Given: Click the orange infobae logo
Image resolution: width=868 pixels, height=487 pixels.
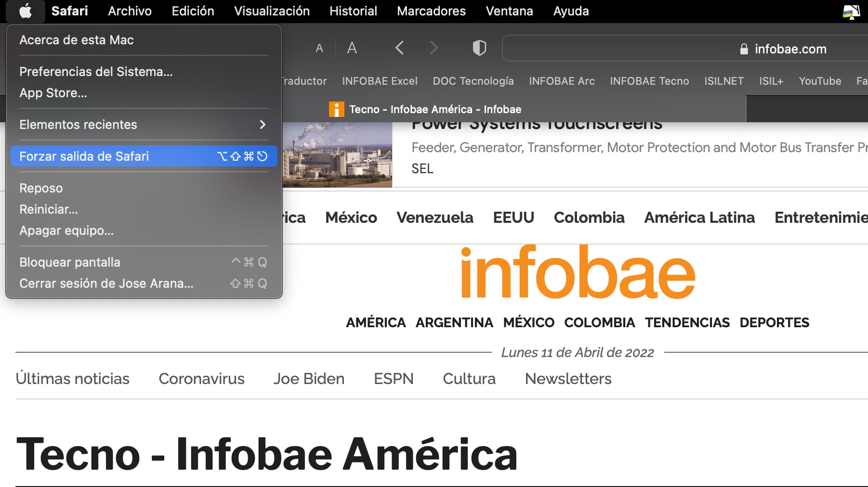Looking at the screenshot, I should (x=578, y=272).
